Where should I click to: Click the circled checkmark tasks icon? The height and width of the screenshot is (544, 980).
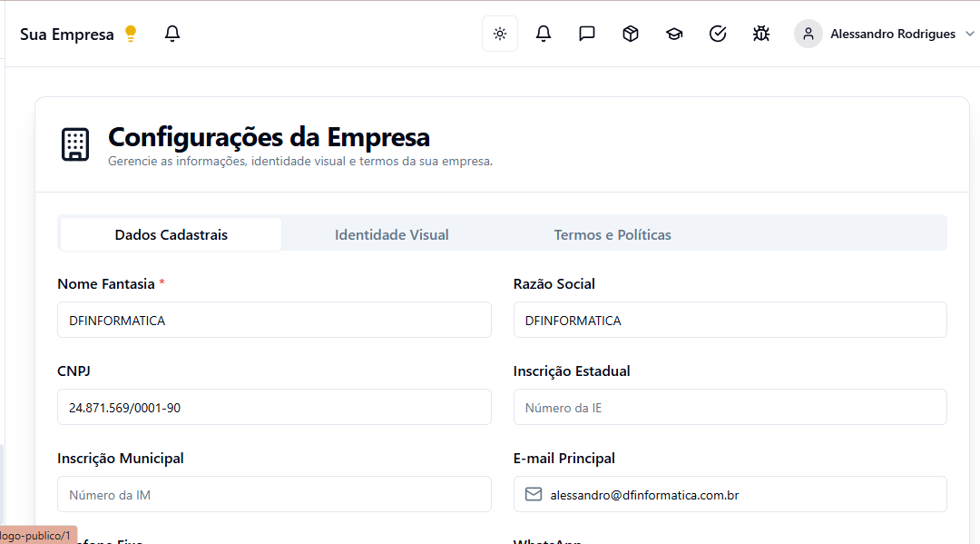[718, 34]
